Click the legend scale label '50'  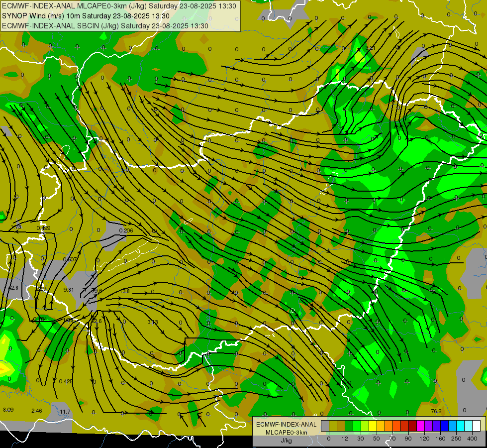(x=377, y=439)
